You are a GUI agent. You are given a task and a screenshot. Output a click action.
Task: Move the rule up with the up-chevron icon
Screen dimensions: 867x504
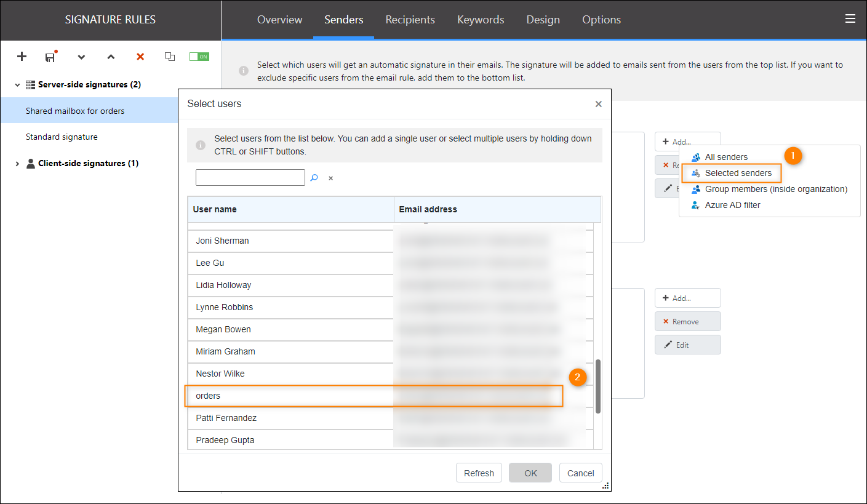tap(111, 57)
